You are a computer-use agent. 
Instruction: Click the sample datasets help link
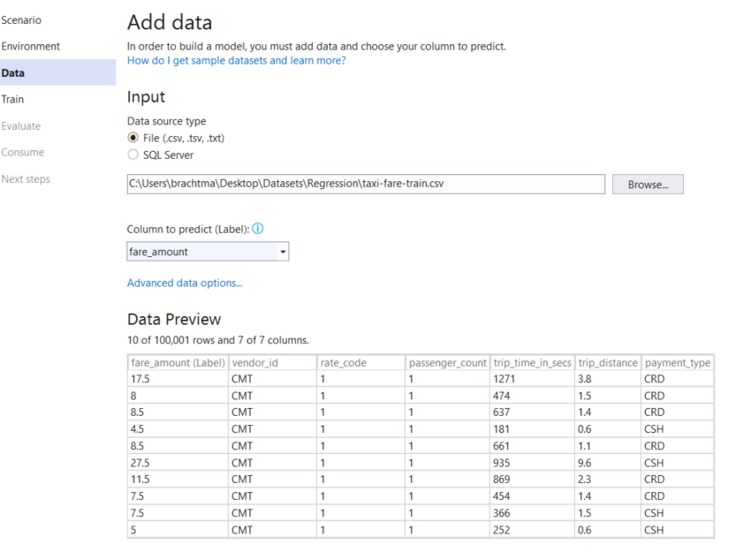tap(236, 60)
